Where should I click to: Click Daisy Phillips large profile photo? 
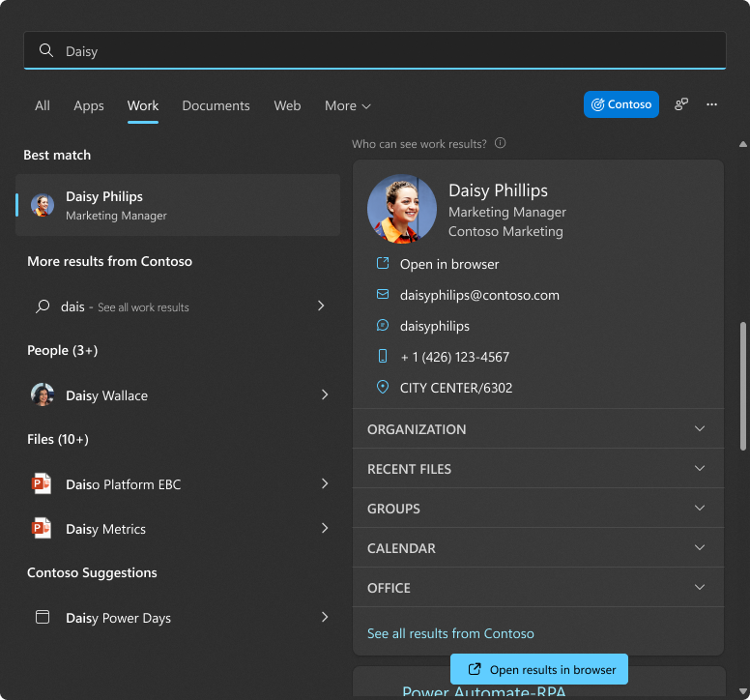click(x=402, y=209)
